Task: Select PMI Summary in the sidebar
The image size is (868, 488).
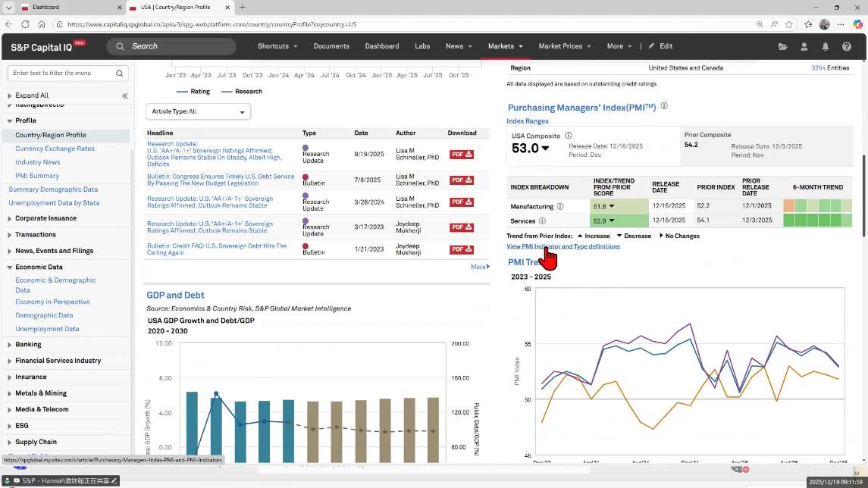Action: pos(37,176)
